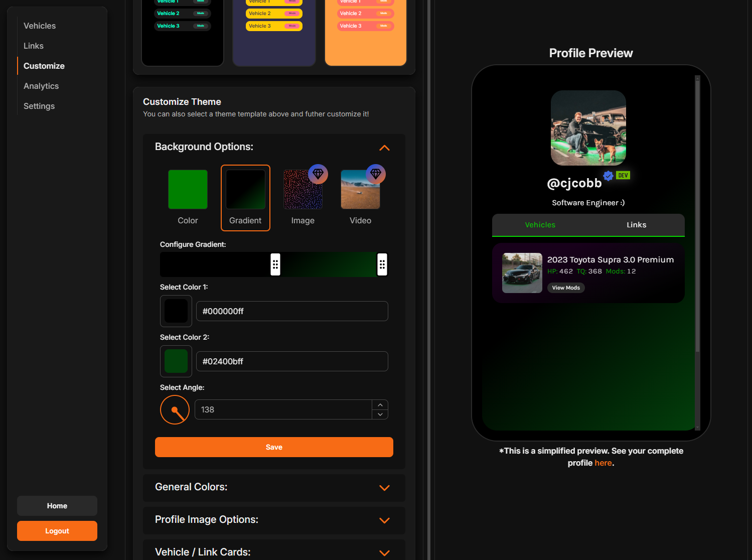752x560 pixels.
Task: Open the complete profile 'here' link
Action: (x=603, y=463)
